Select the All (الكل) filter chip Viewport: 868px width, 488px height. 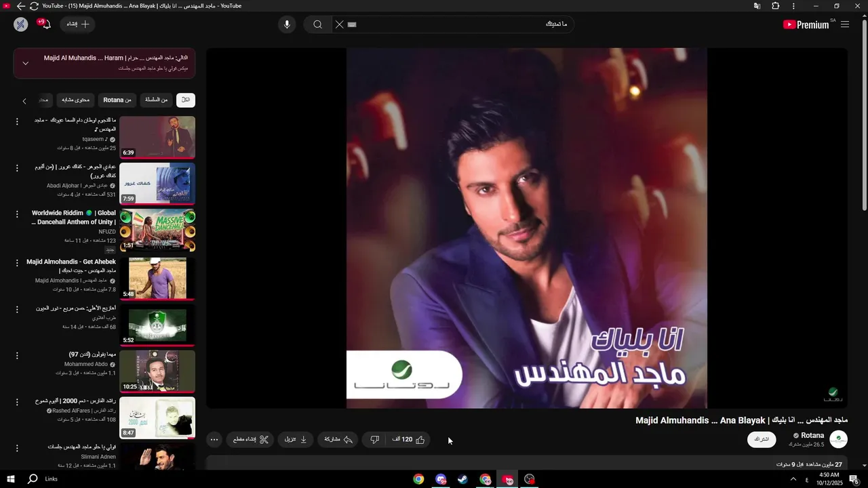(x=186, y=100)
